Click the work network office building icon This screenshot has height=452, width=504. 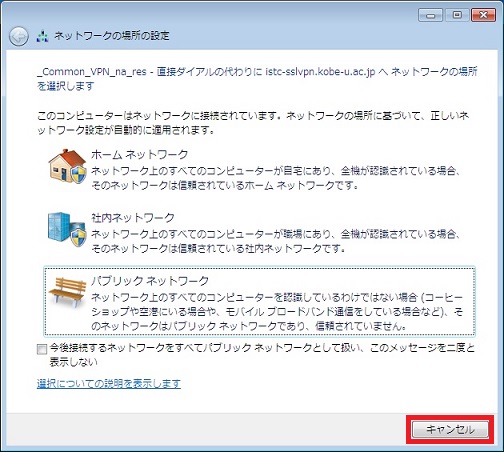(x=67, y=228)
